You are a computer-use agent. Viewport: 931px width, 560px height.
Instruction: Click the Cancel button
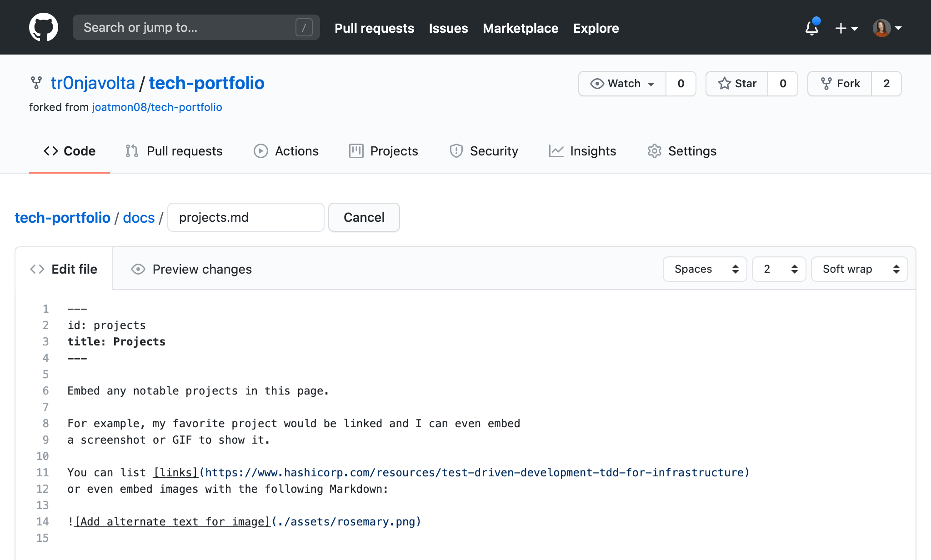pos(364,217)
